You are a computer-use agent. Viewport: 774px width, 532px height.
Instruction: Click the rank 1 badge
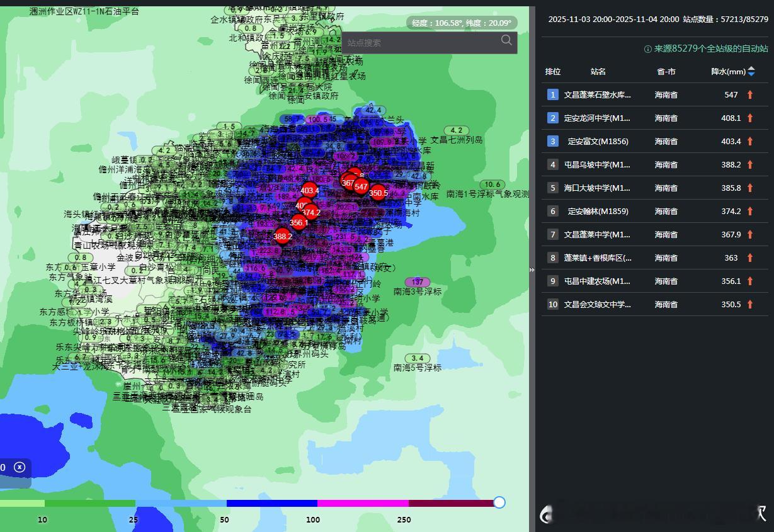552,94
